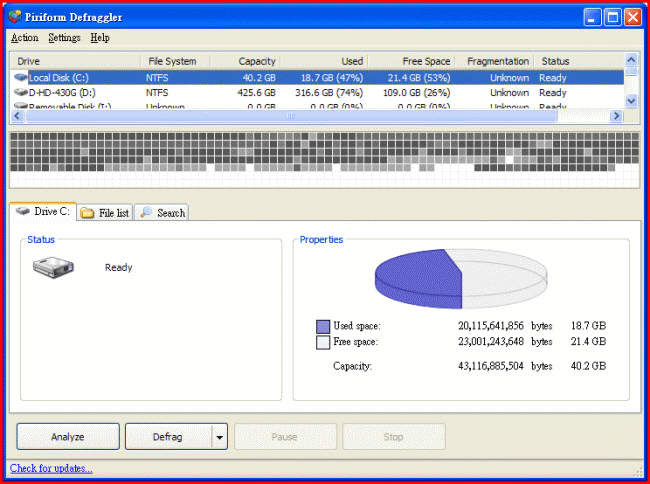Open the Settings menu
This screenshot has width=650, height=484.
pos(64,38)
